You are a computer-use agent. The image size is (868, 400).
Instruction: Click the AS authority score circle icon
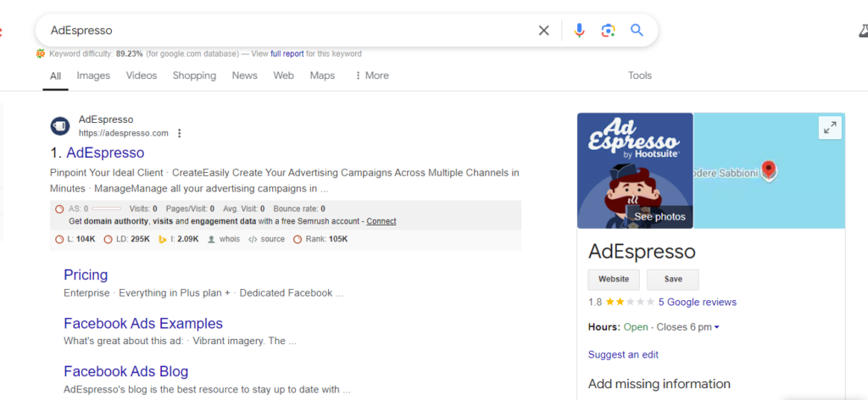(x=59, y=209)
